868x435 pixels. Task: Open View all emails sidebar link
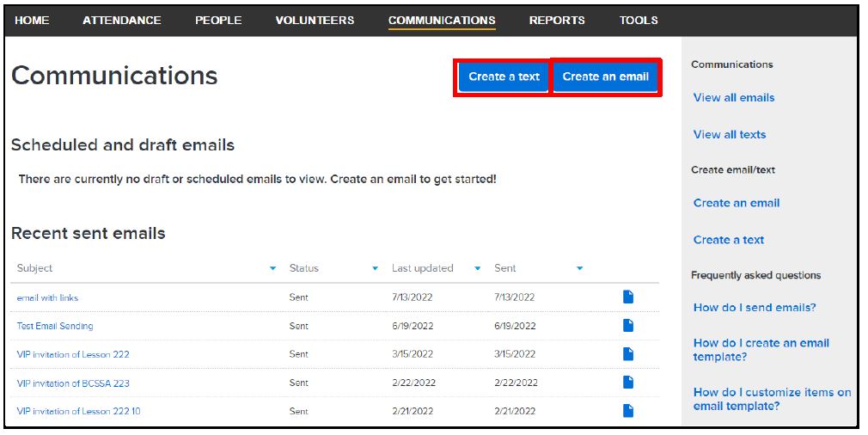[734, 98]
